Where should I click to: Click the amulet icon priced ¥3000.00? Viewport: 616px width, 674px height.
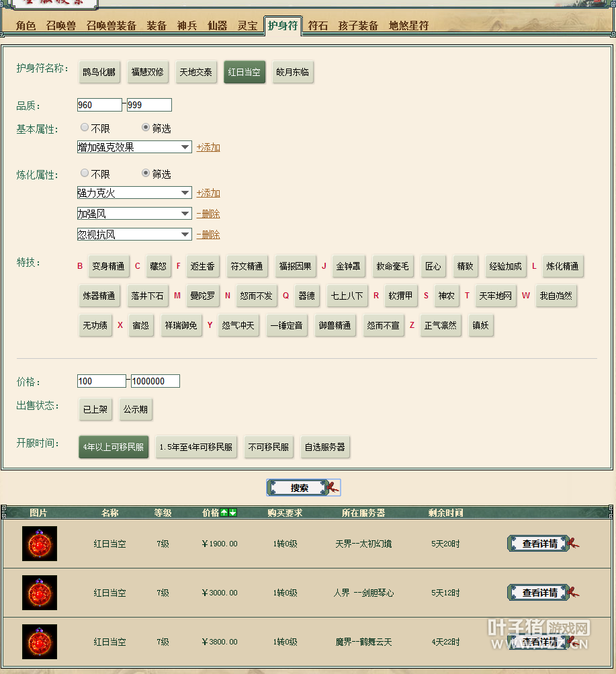coord(40,593)
